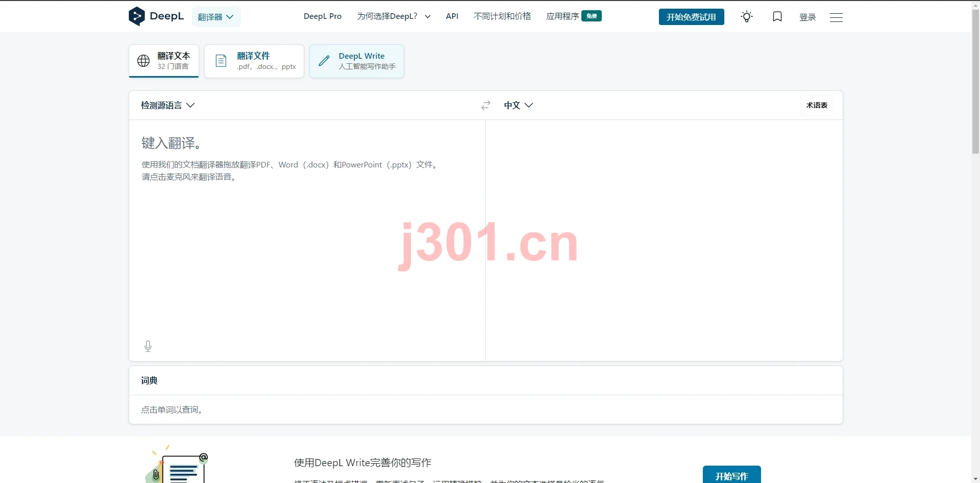This screenshot has height=483, width=980.
Task: Click the 登录 login link
Action: [x=807, y=17]
